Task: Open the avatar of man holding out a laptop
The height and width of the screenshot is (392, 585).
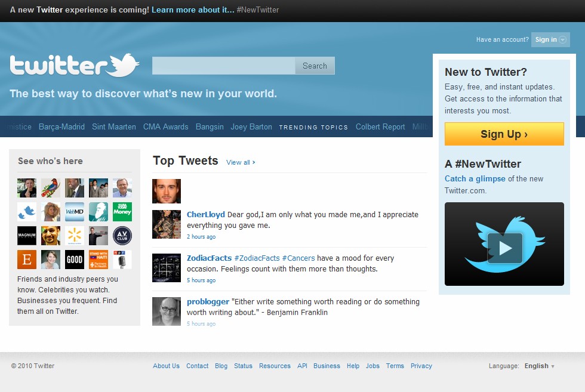Action: point(98,235)
